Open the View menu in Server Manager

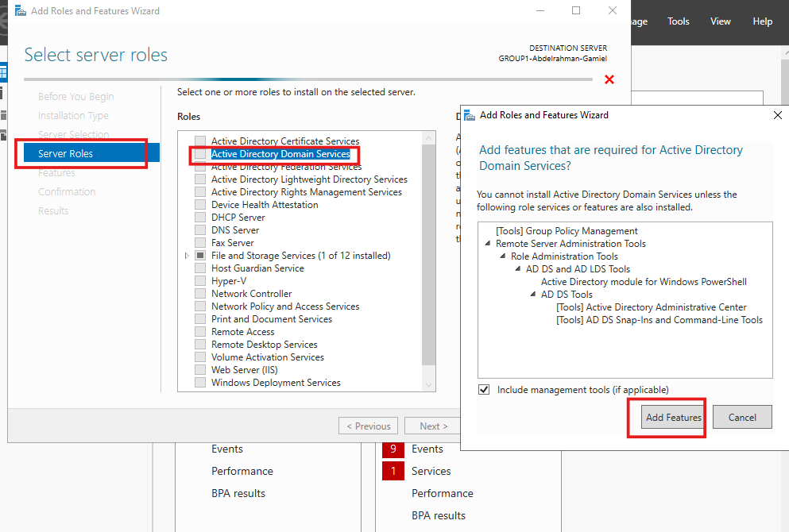(x=720, y=21)
